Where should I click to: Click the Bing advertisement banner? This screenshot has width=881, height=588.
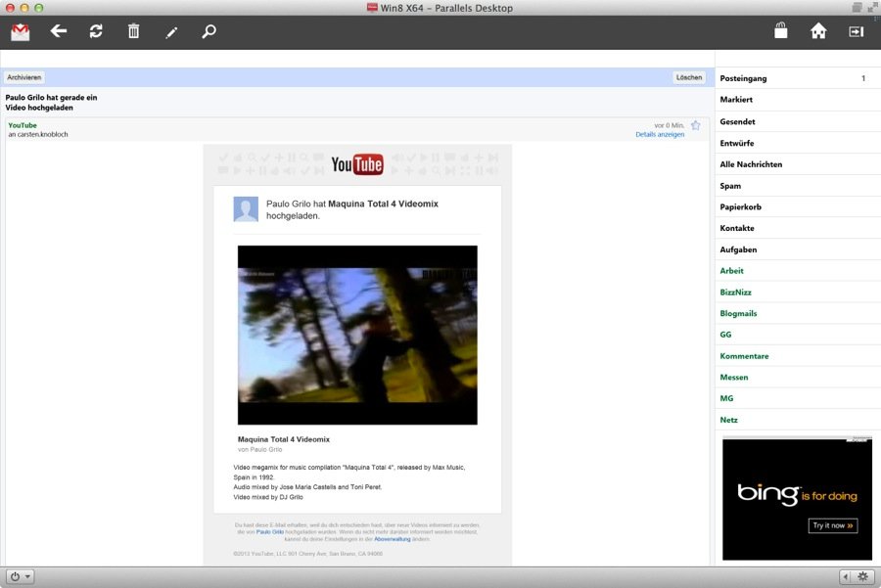[x=797, y=499]
